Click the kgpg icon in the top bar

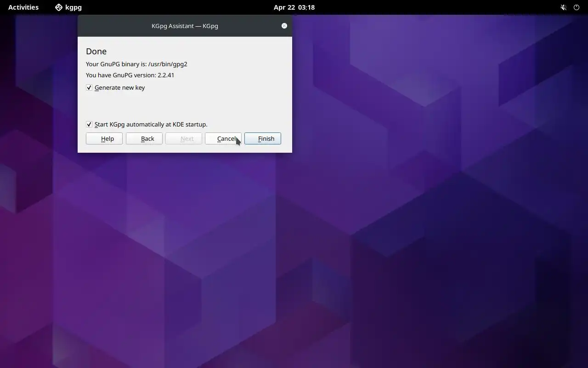tap(59, 7)
